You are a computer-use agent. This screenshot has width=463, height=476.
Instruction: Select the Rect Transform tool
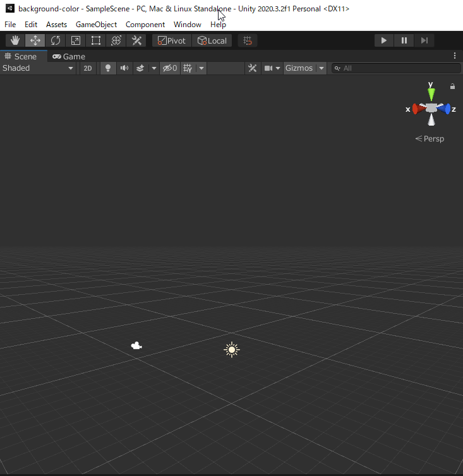point(96,40)
